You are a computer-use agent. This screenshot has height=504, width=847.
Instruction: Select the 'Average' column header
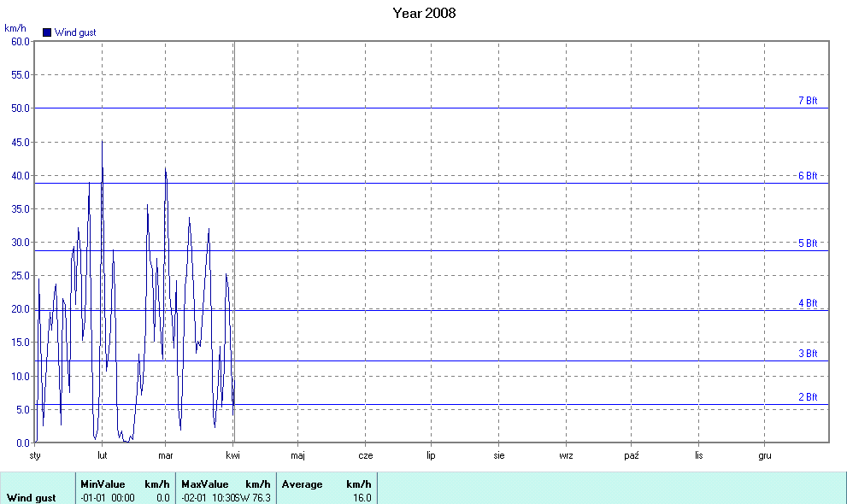302,484
